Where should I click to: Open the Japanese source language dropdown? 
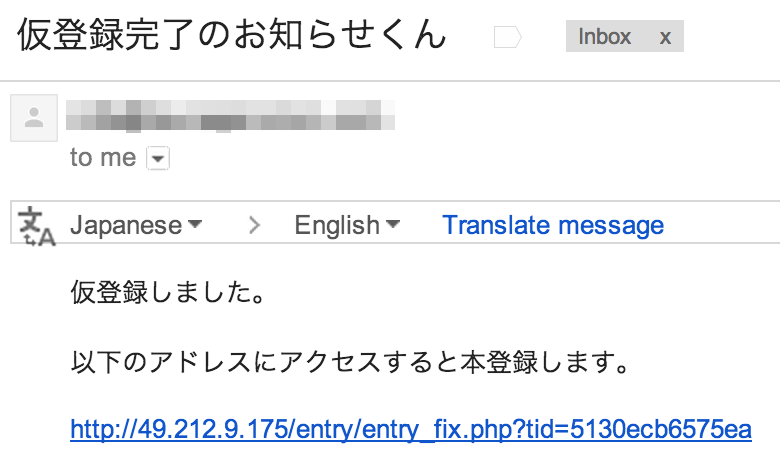[x=135, y=225]
